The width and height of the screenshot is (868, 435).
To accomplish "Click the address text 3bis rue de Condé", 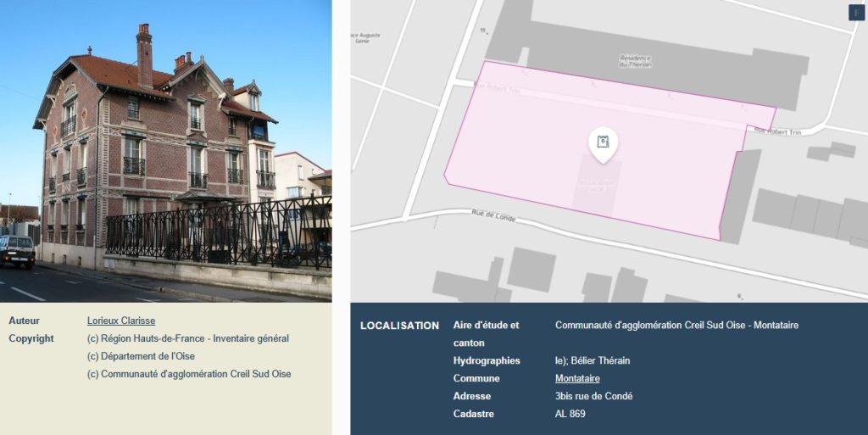I will tap(593, 396).
